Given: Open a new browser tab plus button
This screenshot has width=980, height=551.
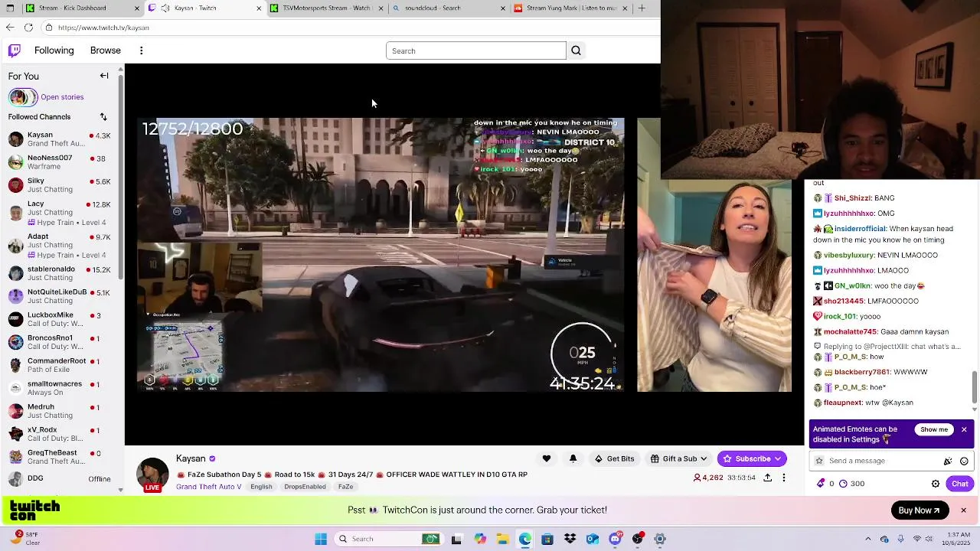Looking at the screenshot, I should 642,8.
